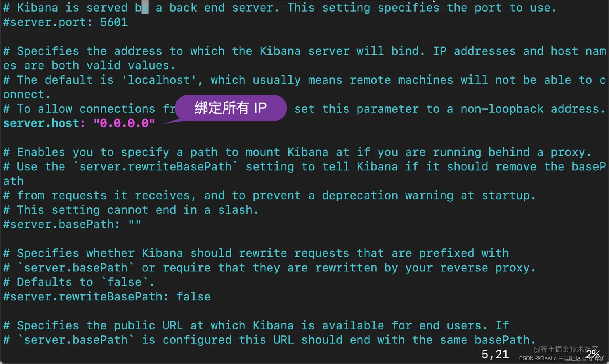The width and height of the screenshot is (609, 364).
Task: Click the "0.0.0.0" host value
Action: tap(124, 123)
